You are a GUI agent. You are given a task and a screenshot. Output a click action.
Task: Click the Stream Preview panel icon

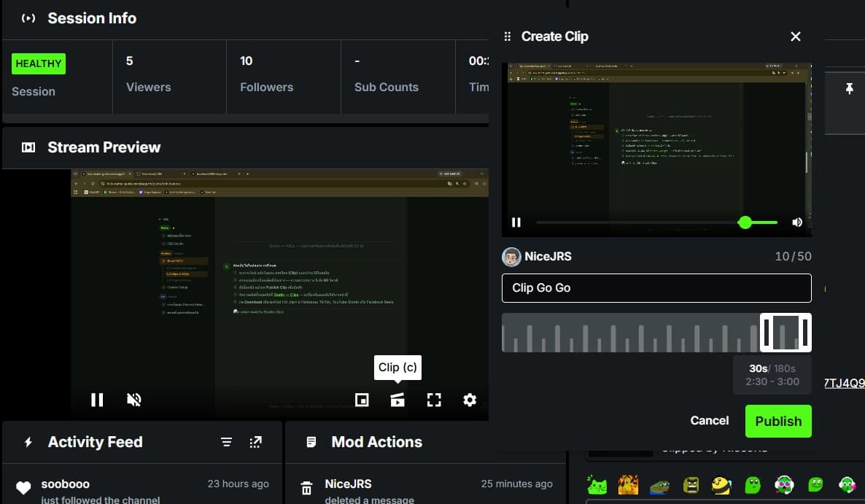coord(28,147)
